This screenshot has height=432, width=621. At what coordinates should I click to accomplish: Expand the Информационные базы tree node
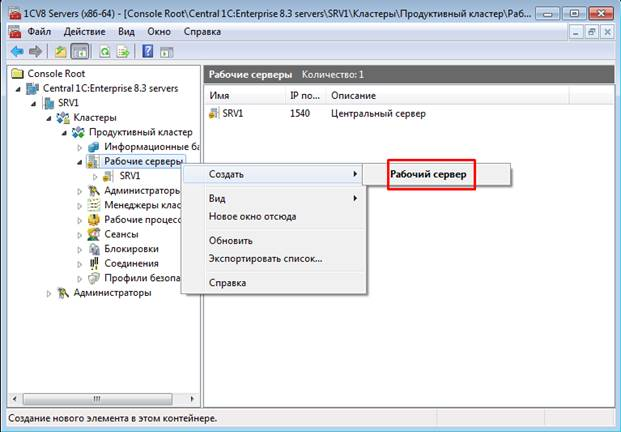(80, 147)
